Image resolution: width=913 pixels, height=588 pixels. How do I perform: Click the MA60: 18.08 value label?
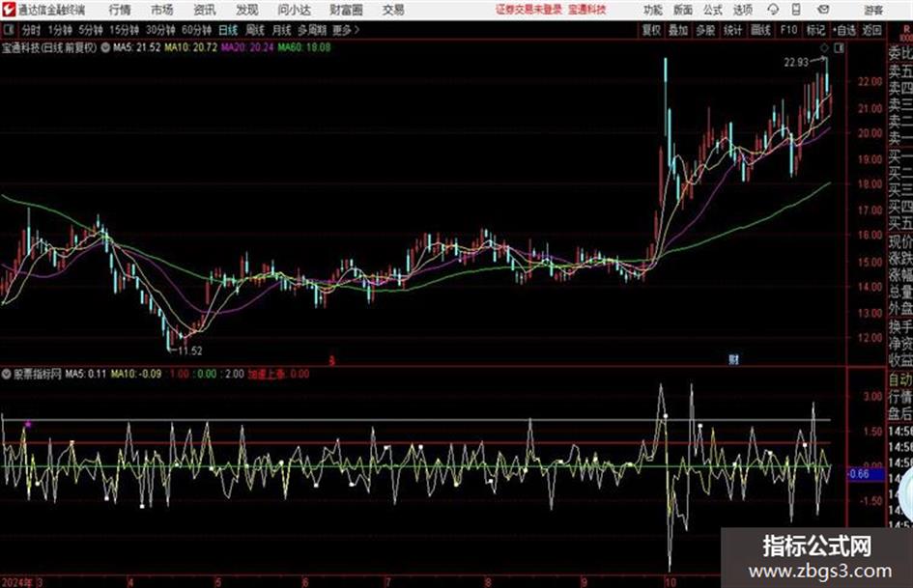[x=304, y=47]
